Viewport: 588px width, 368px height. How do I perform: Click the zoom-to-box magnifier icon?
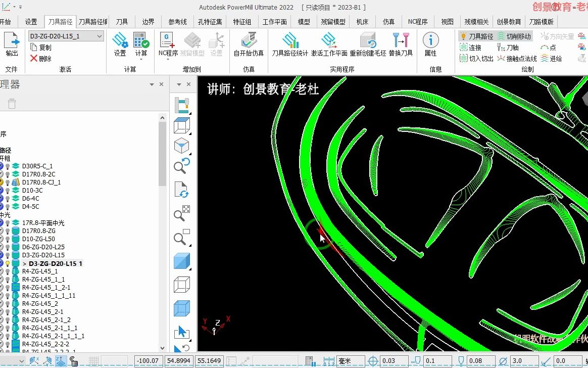coord(182,237)
